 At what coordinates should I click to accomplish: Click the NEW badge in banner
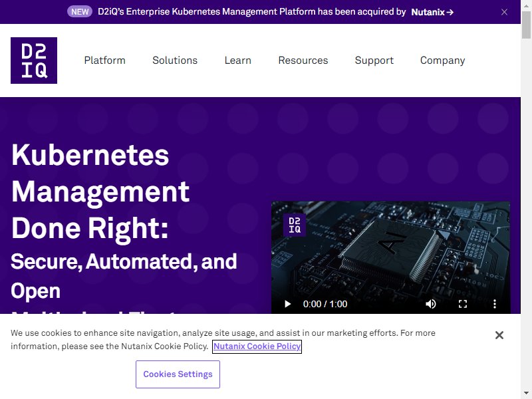click(80, 12)
